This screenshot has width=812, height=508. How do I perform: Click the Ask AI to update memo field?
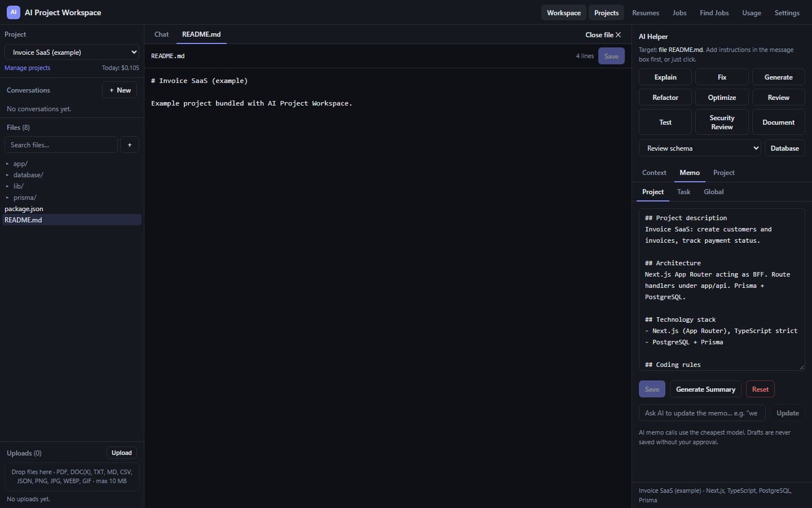702,413
